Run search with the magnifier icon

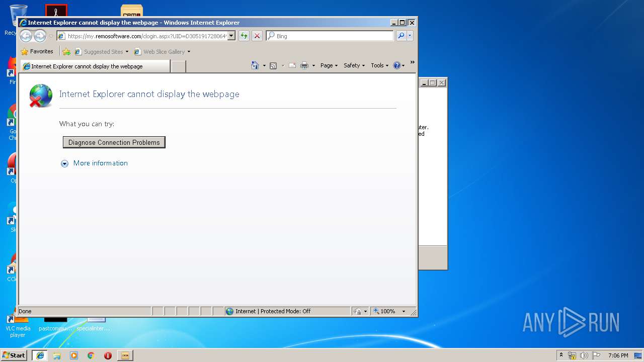coord(401,36)
